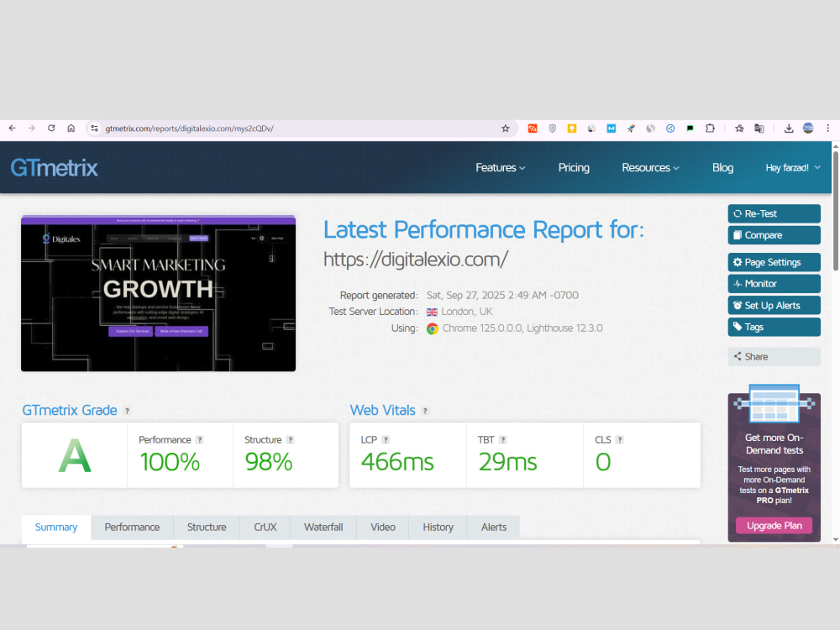840x630 pixels.
Task: Click the Upgrade Plan button
Action: tap(774, 526)
